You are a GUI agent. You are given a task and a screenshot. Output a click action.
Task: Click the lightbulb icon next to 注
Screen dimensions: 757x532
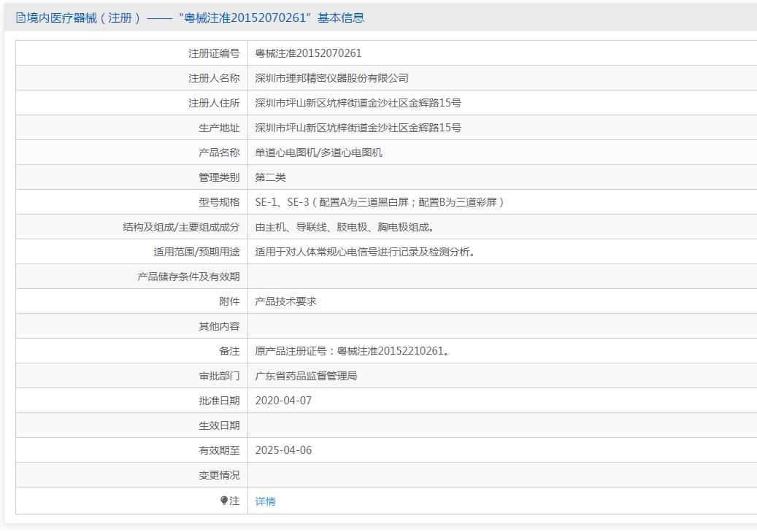point(224,501)
